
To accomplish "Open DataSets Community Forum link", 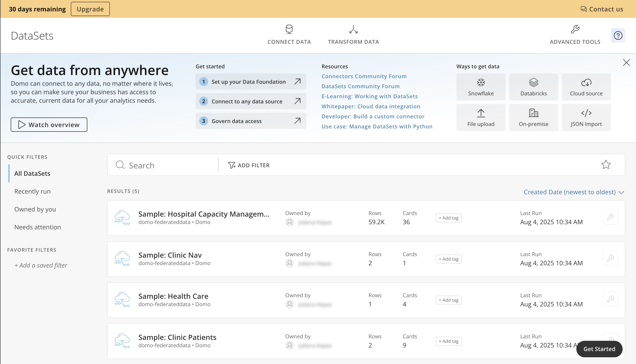I will (x=360, y=86).
